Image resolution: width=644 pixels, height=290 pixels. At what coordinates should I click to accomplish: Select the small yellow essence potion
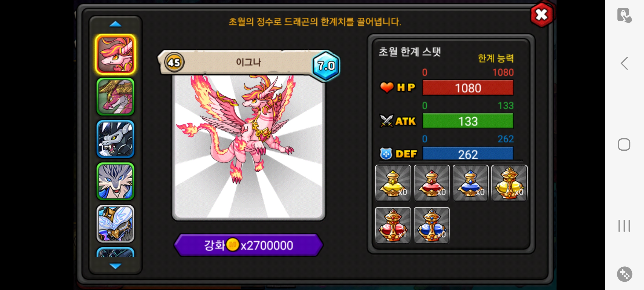click(x=393, y=183)
